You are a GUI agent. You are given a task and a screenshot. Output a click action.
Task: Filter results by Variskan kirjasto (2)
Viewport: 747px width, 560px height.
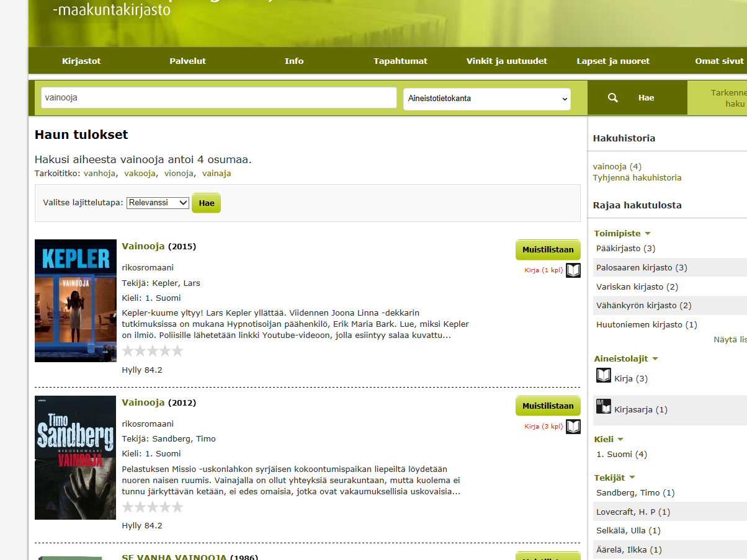point(637,287)
